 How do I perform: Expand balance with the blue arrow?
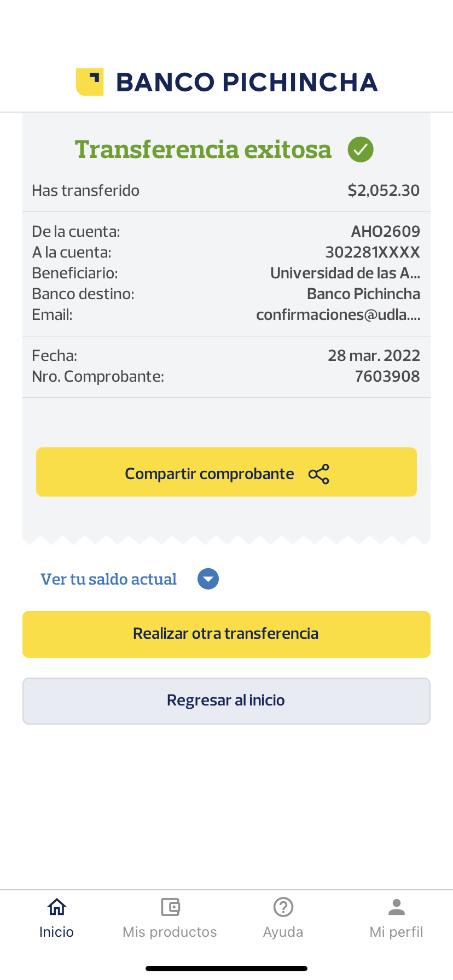(x=208, y=579)
